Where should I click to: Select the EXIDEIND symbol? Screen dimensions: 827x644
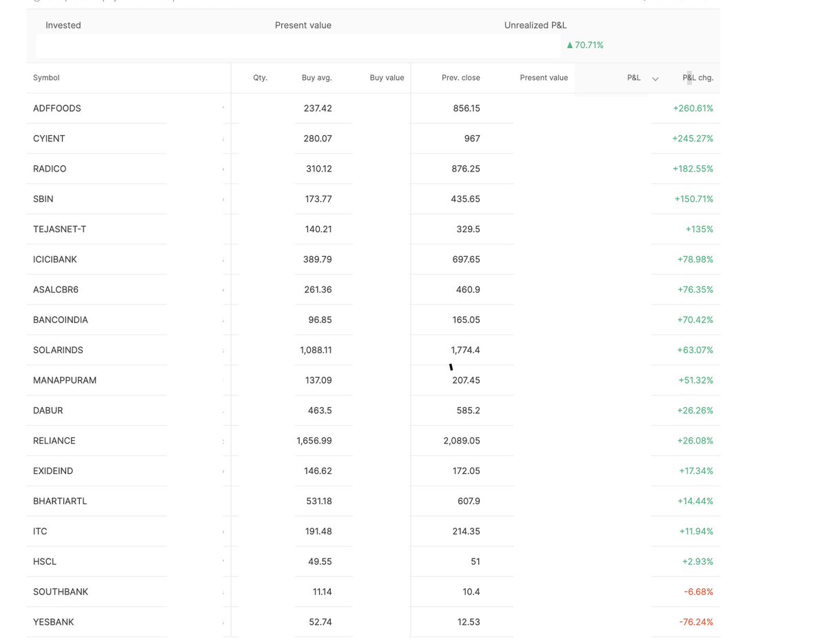(x=53, y=472)
